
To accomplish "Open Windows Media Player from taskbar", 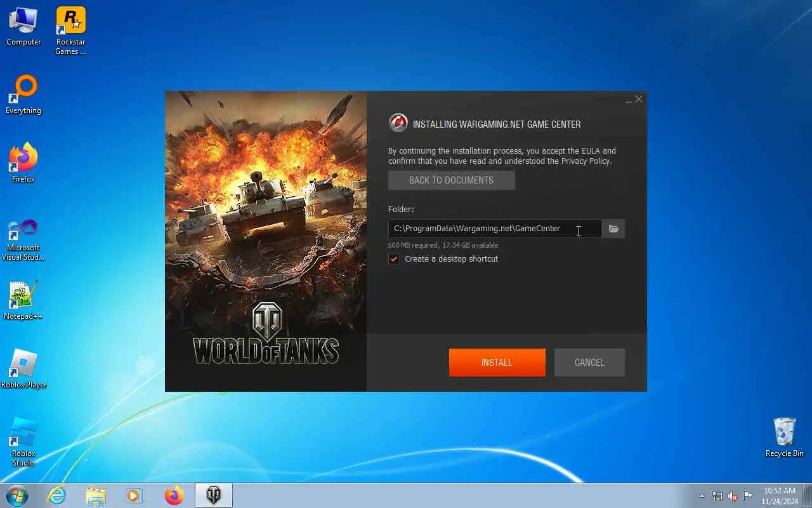I will 134,496.
